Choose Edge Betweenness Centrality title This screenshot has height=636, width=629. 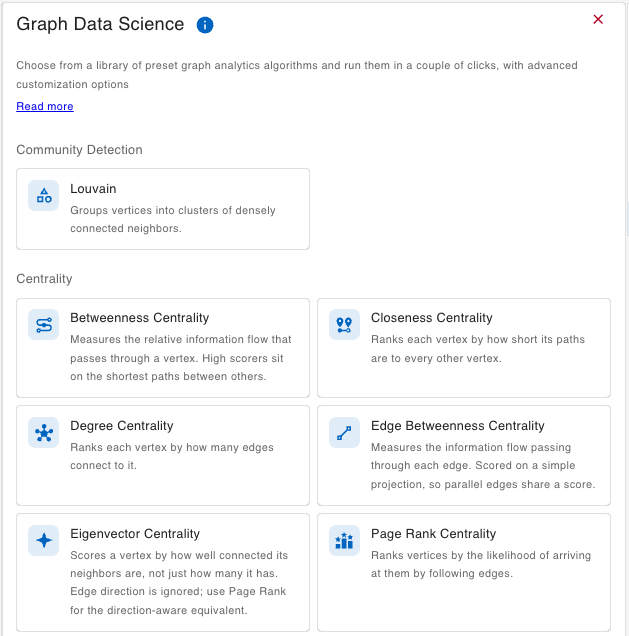[457, 425]
